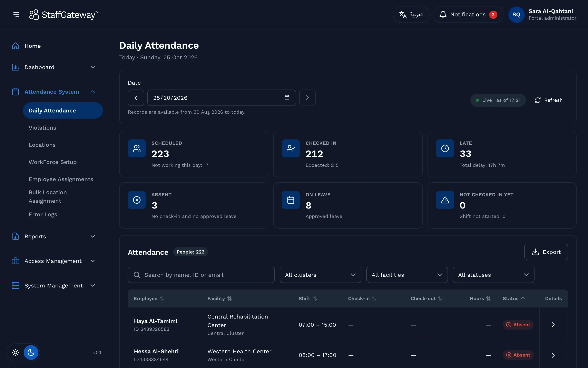Click the date field 25/10/2026
588x368 pixels.
pos(222,98)
